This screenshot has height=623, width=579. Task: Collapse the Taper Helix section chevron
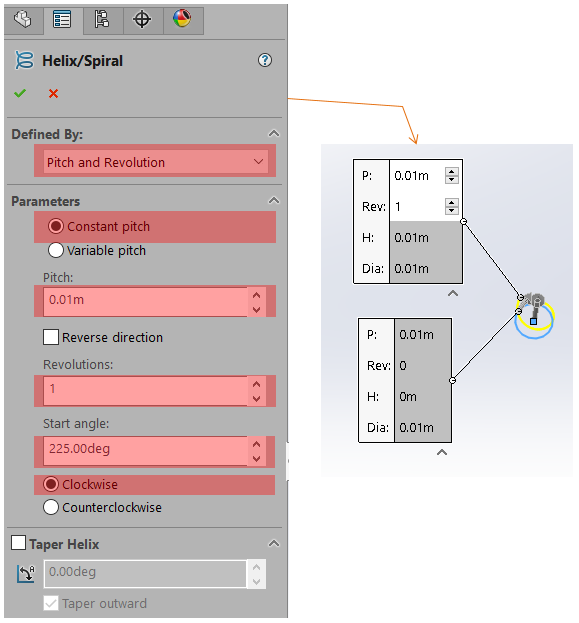pos(274,543)
